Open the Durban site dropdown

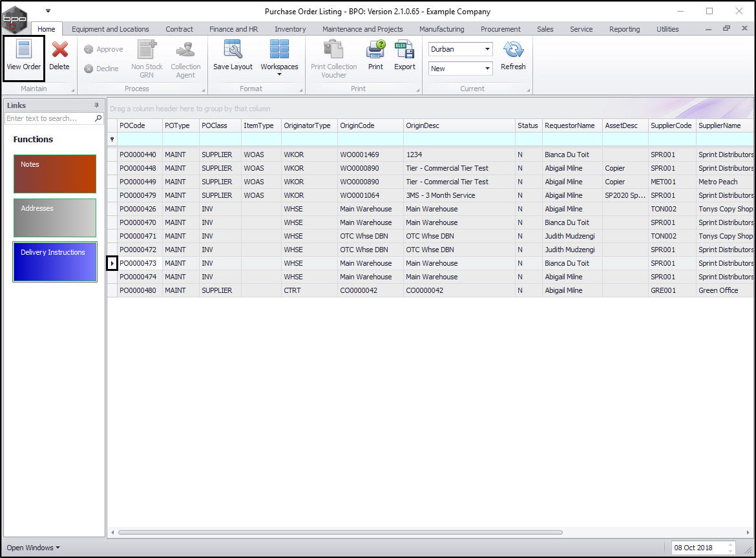pos(487,49)
